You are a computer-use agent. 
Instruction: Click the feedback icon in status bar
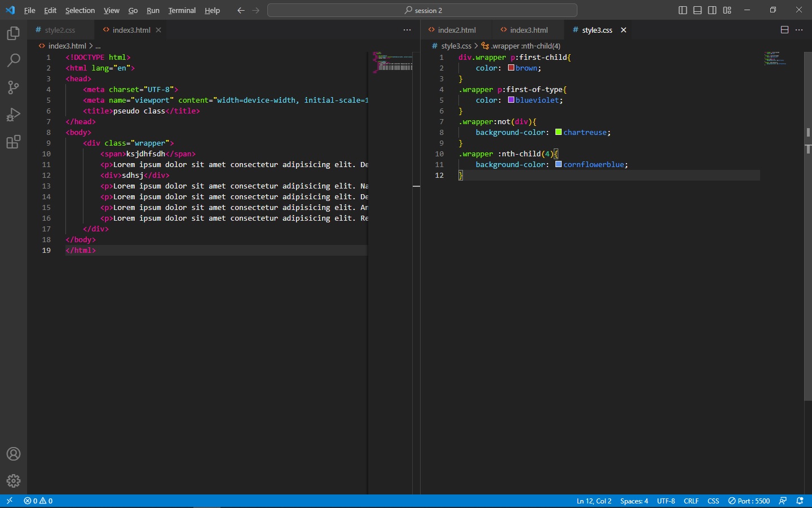point(783,501)
